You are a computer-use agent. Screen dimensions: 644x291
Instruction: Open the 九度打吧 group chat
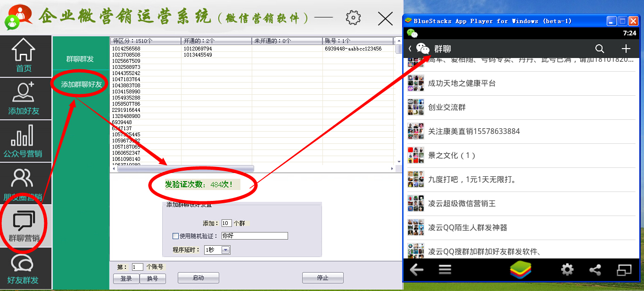(x=522, y=180)
